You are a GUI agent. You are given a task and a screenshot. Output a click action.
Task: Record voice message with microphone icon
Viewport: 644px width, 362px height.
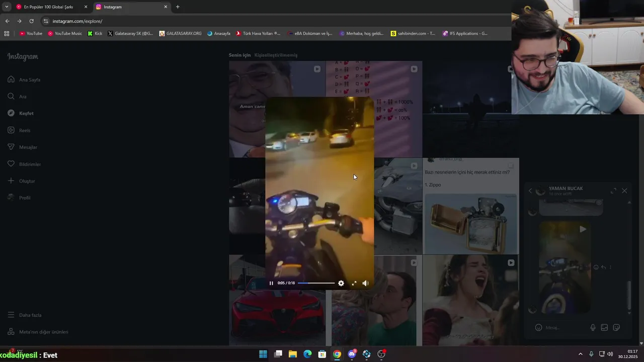(x=593, y=328)
